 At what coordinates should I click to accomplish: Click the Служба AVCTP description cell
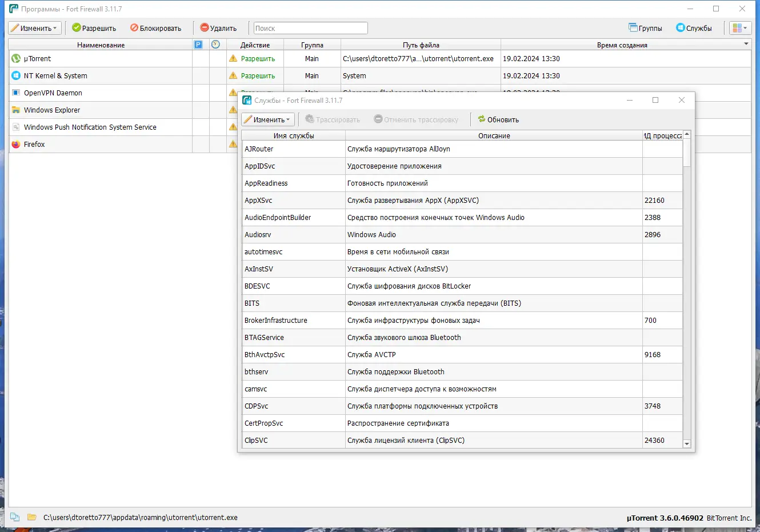coord(494,354)
